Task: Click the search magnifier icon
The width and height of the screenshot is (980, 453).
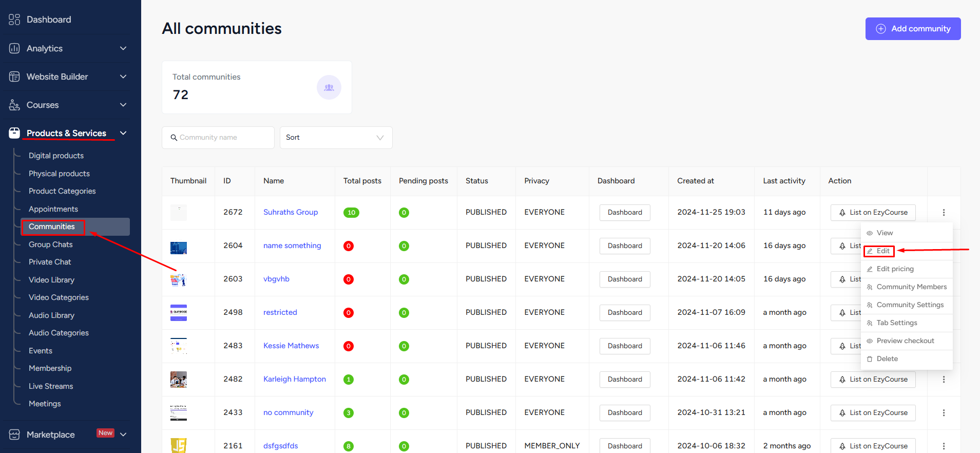Action: [x=174, y=138]
